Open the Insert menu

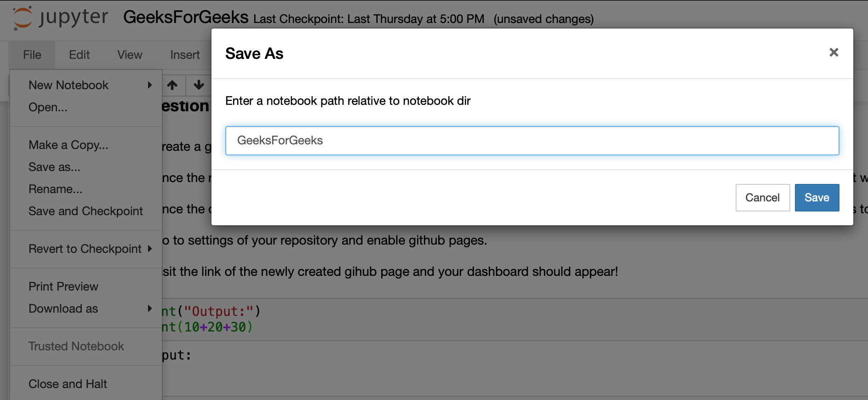[185, 55]
